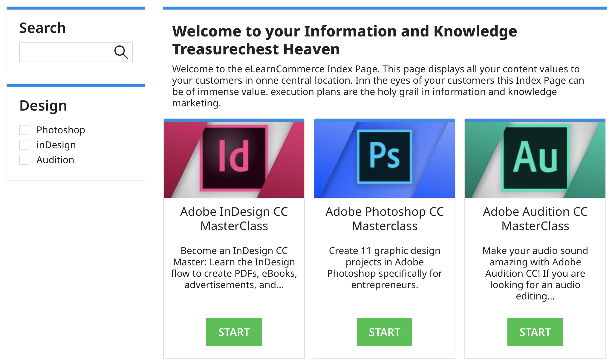Click the InDesign Id logo thumbnail
Image resolution: width=612 pixels, height=364 pixels.
(234, 159)
